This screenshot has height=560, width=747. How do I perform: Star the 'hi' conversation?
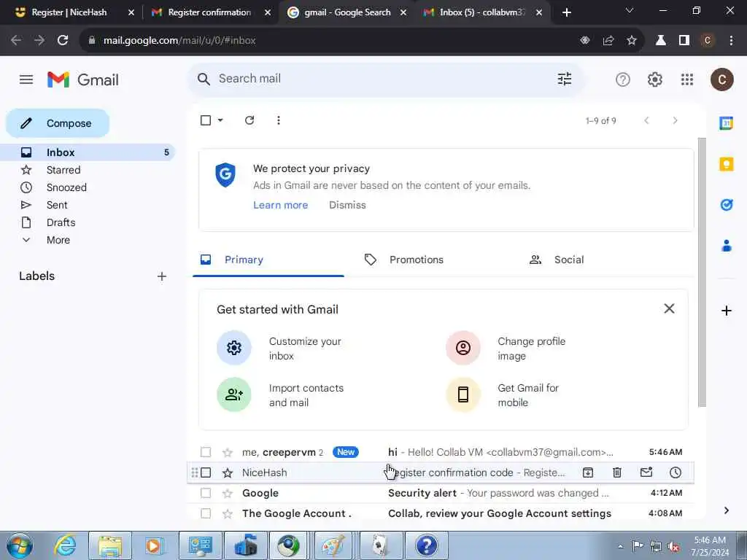228,452
